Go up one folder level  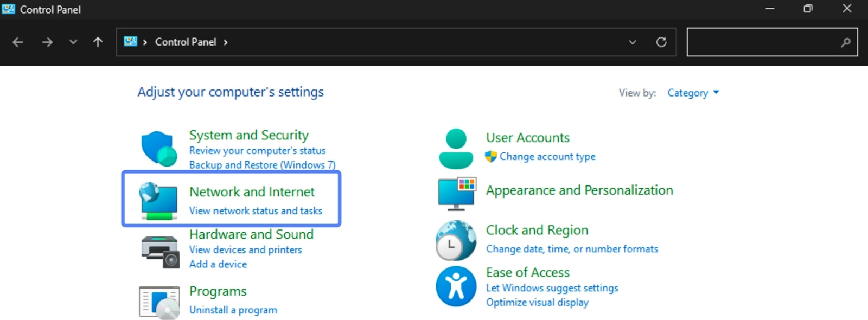point(98,42)
